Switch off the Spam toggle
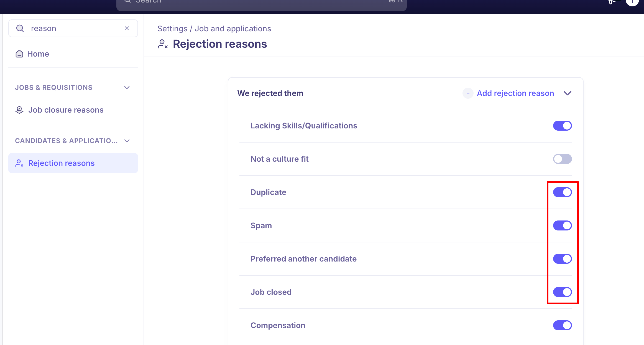The height and width of the screenshot is (345, 644). 563,225
